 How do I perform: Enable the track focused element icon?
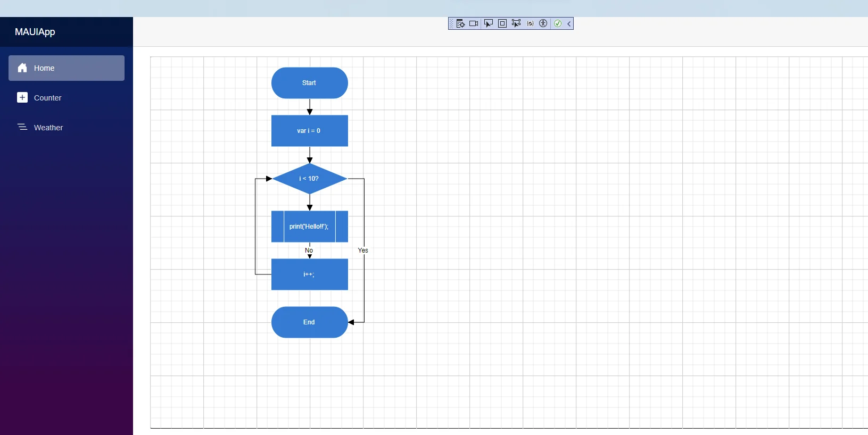tap(516, 23)
